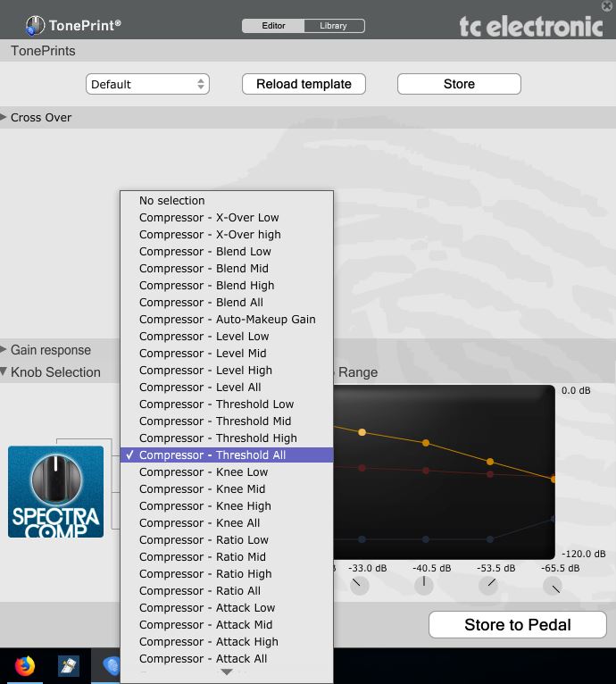Click the knob under -40.5 dB

(423, 586)
